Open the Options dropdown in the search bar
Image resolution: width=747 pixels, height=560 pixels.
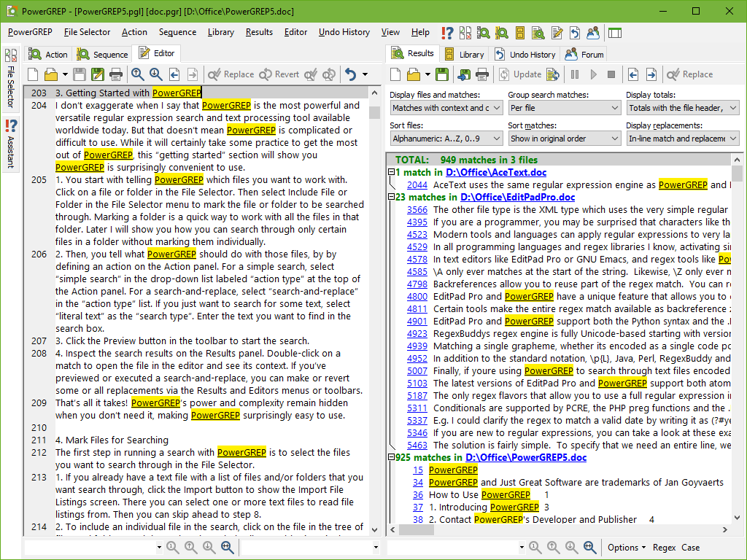click(627, 548)
